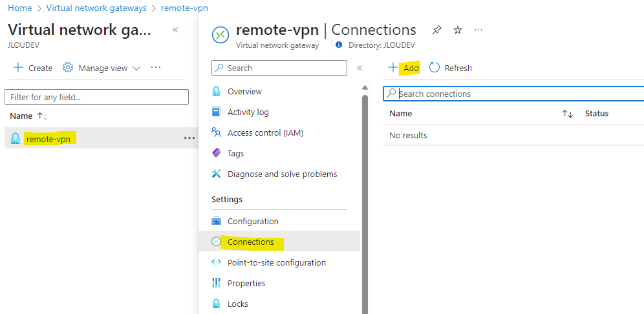644x314 pixels.
Task: Click the Status column header
Action: 597,114
